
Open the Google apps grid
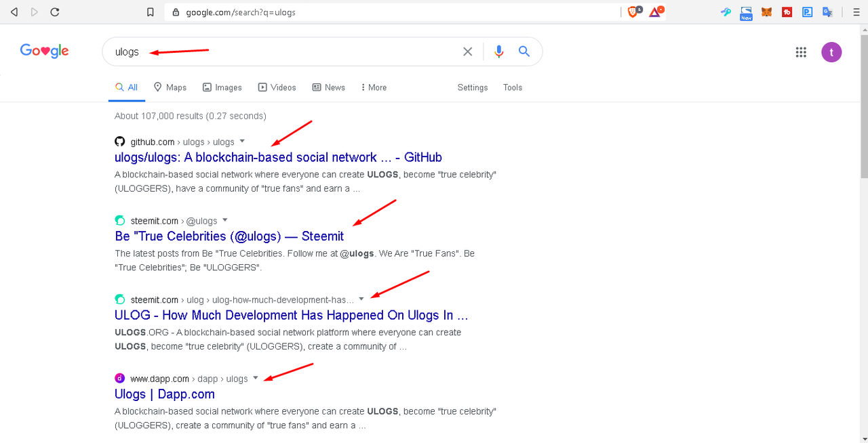tap(801, 52)
